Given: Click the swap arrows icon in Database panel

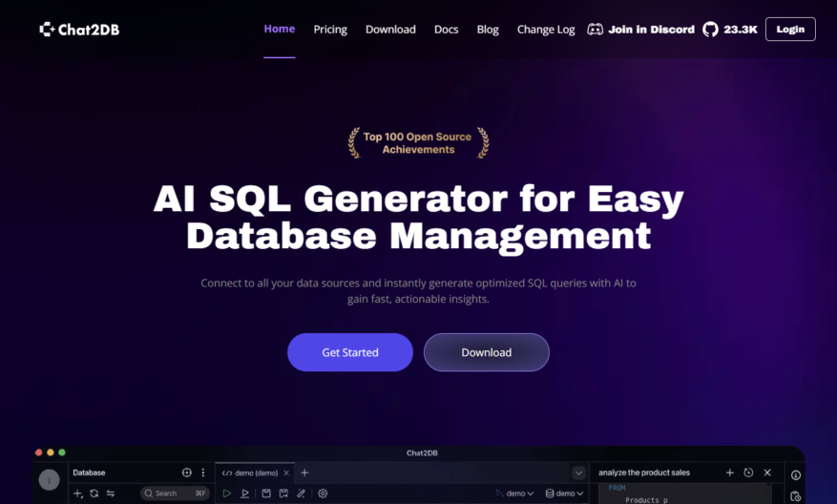Looking at the screenshot, I should pos(111,493).
